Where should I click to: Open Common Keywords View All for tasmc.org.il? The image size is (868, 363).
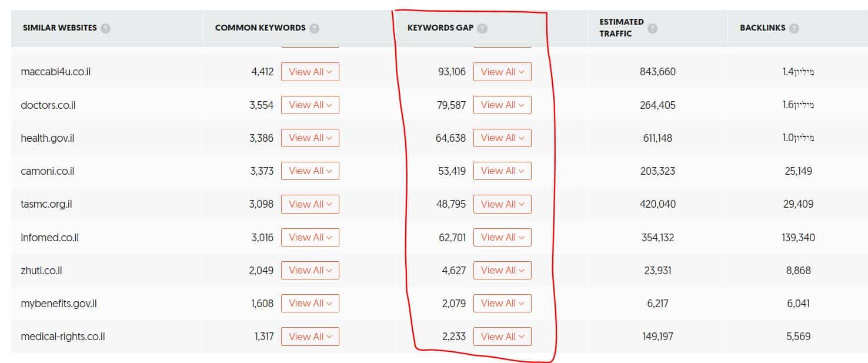(311, 204)
